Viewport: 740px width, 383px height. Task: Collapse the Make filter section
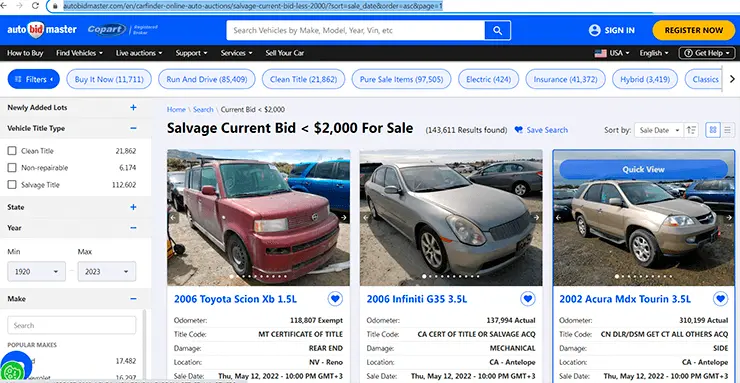coord(133,299)
